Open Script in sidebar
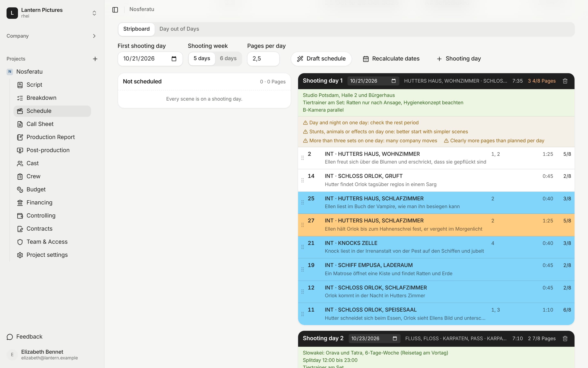588x368 pixels. pos(52,85)
